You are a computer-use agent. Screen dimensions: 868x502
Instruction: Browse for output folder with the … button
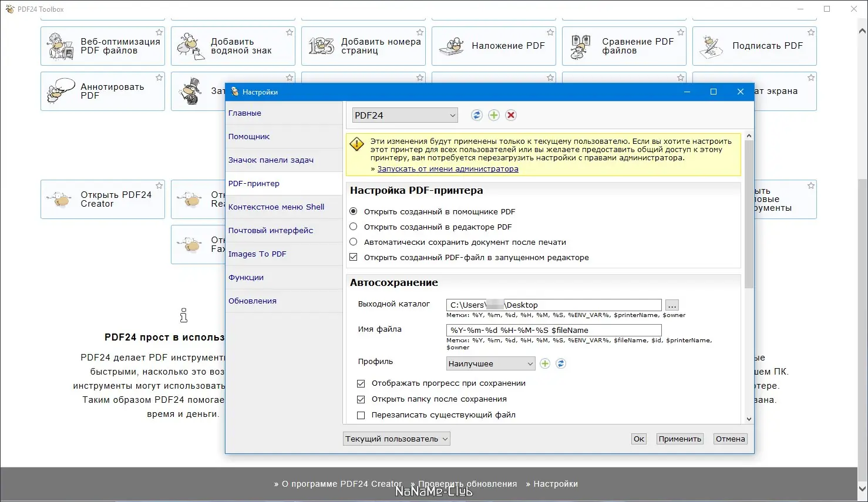pyautogui.click(x=672, y=305)
